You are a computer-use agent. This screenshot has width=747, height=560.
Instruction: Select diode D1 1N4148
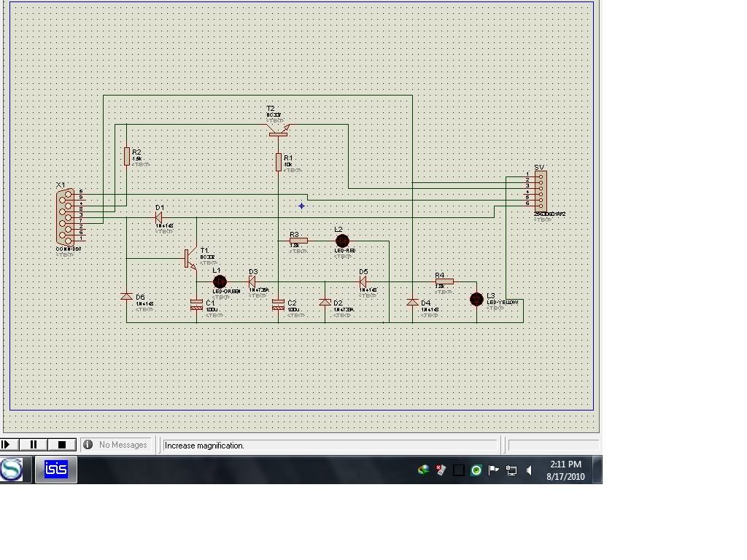(x=159, y=219)
